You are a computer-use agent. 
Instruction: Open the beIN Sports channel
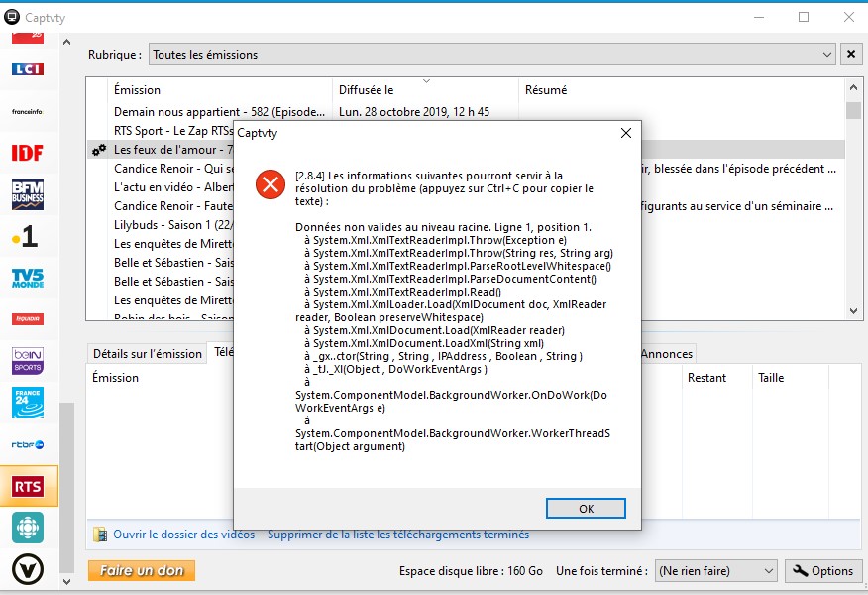click(x=28, y=360)
